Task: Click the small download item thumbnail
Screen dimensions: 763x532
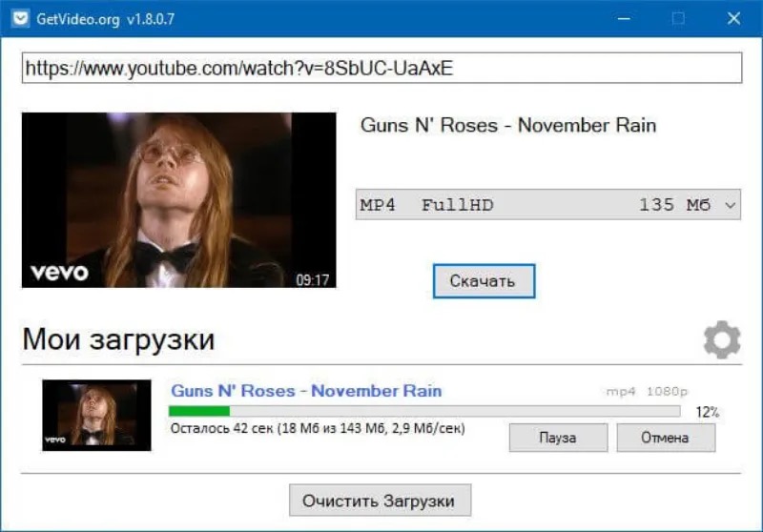Action: coord(97,416)
